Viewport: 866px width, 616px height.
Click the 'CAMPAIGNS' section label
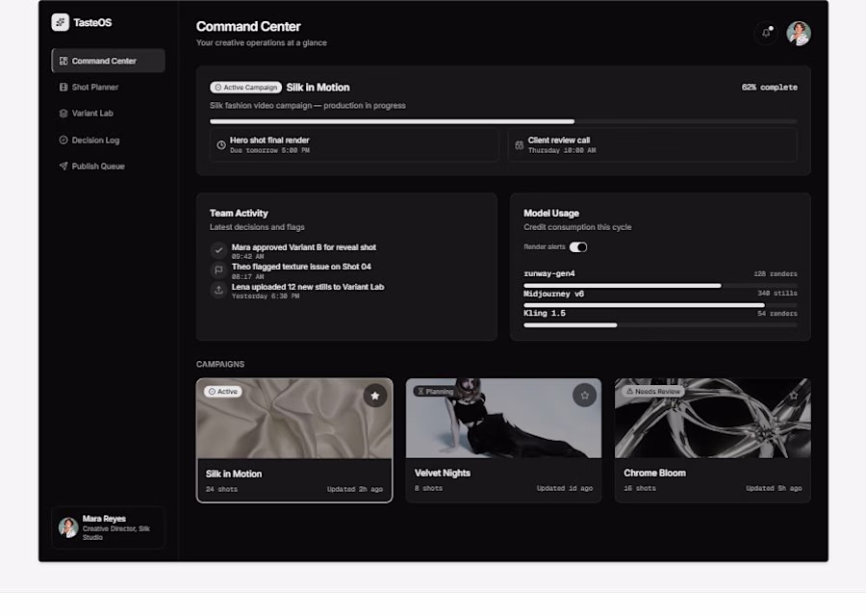click(220, 364)
